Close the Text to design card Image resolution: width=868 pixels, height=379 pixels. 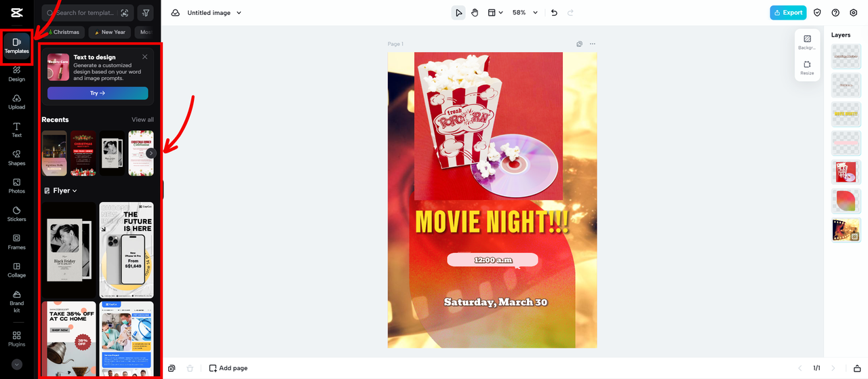pyautogui.click(x=144, y=57)
